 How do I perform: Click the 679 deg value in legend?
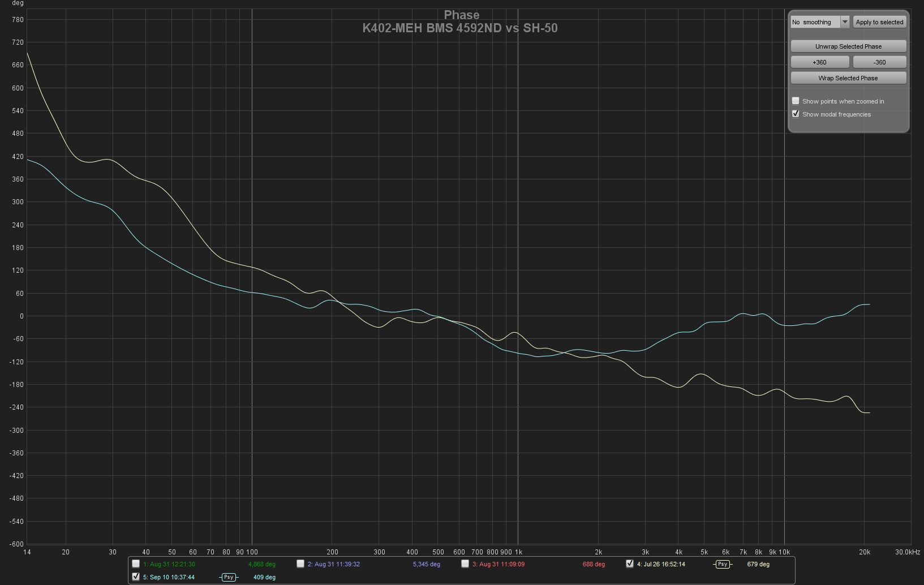tap(758, 564)
